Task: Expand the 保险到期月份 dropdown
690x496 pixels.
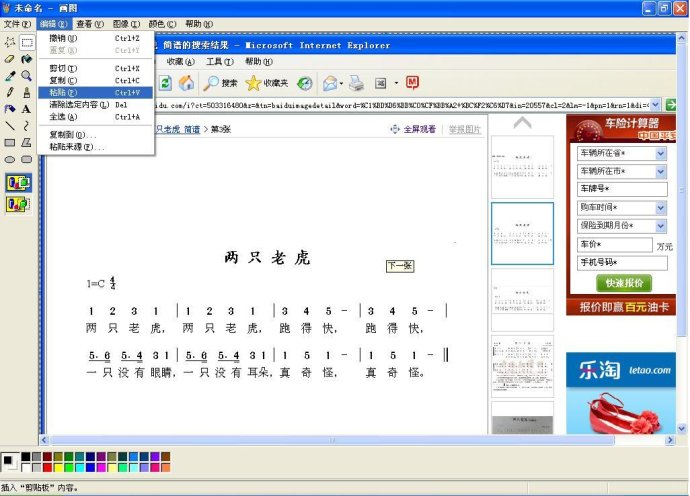Action: click(x=661, y=226)
